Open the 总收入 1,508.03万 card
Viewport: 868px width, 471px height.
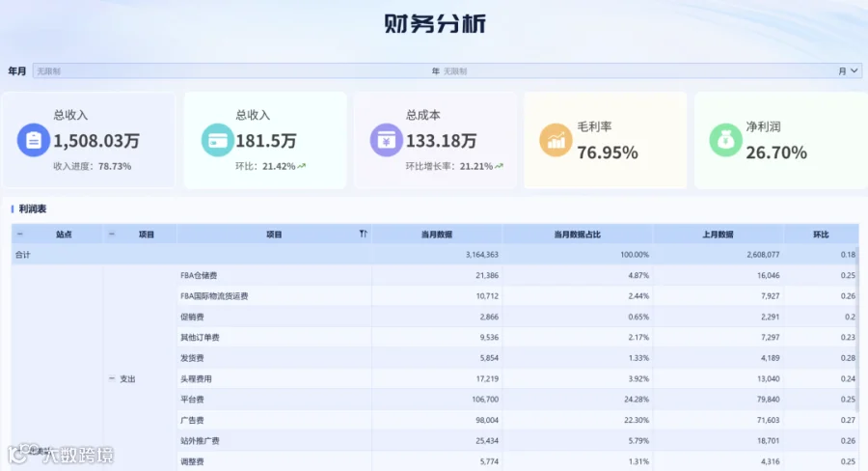(x=89, y=140)
